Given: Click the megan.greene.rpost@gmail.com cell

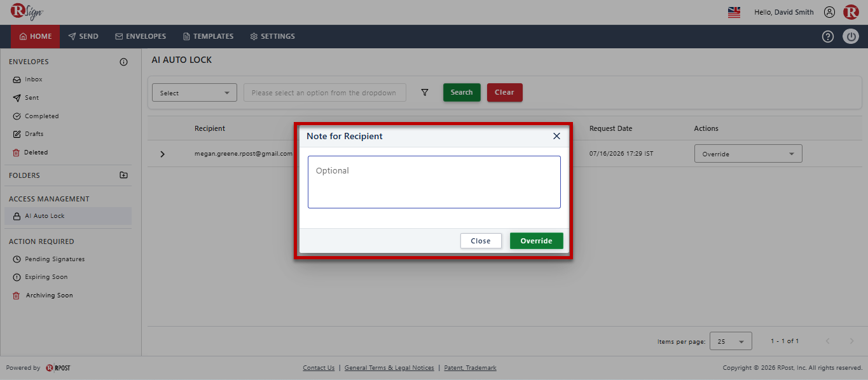Looking at the screenshot, I should [x=244, y=154].
